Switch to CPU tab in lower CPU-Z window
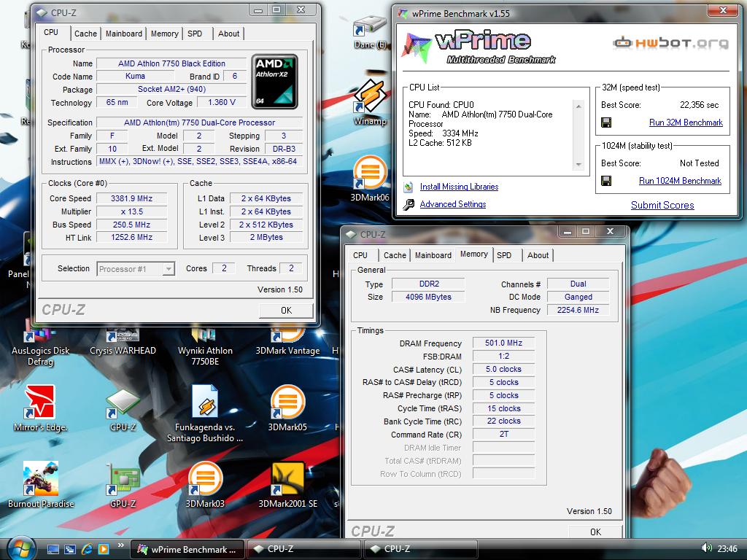The width and height of the screenshot is (747, 560). point(360,255)
